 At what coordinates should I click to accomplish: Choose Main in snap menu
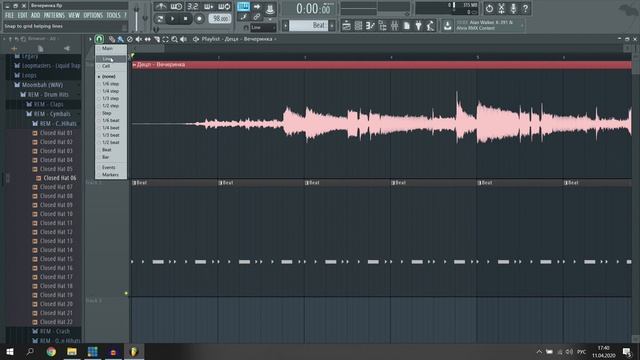coord(107,48)
